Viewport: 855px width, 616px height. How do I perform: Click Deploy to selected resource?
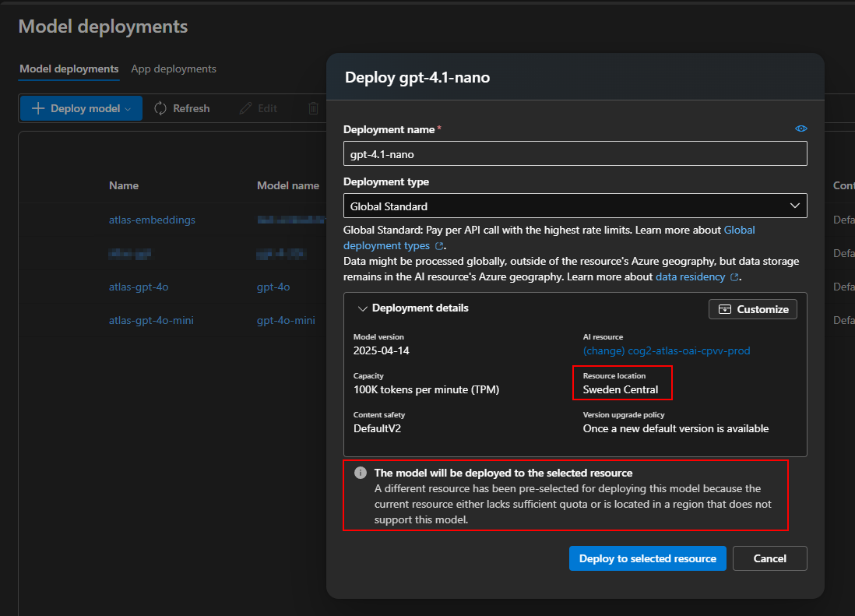tap(647, 558)
